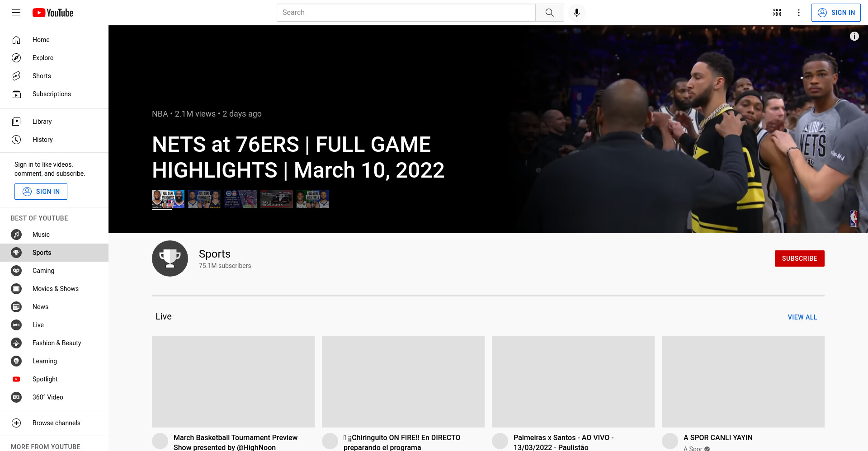Select fifth featured carousel thumbnail

coord(313,199)
